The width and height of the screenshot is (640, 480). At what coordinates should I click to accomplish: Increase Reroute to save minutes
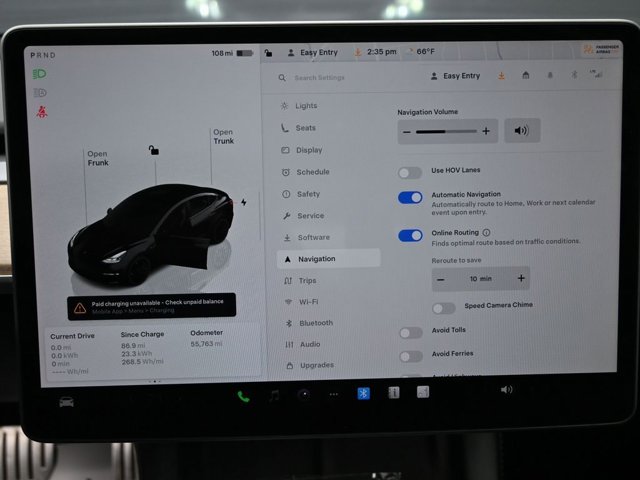521,278
